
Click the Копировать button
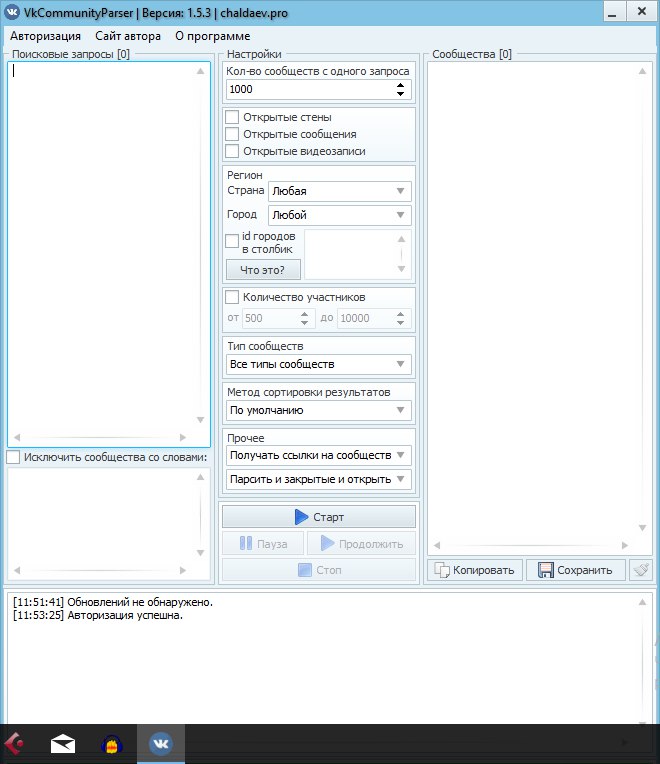click(x=475, y=570)
